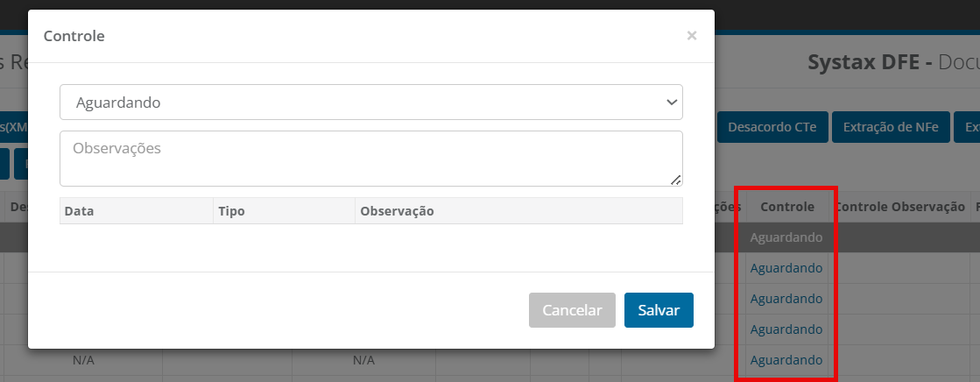Screen dimensions: 980x382
Task: Close the Controle dialog with the X
Action: click(691, 36)
